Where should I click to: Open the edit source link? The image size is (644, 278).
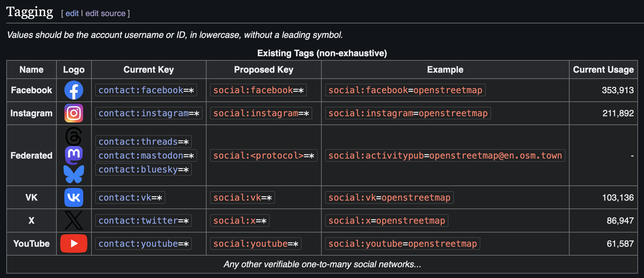pyautogui.click(x=105, y=13)
